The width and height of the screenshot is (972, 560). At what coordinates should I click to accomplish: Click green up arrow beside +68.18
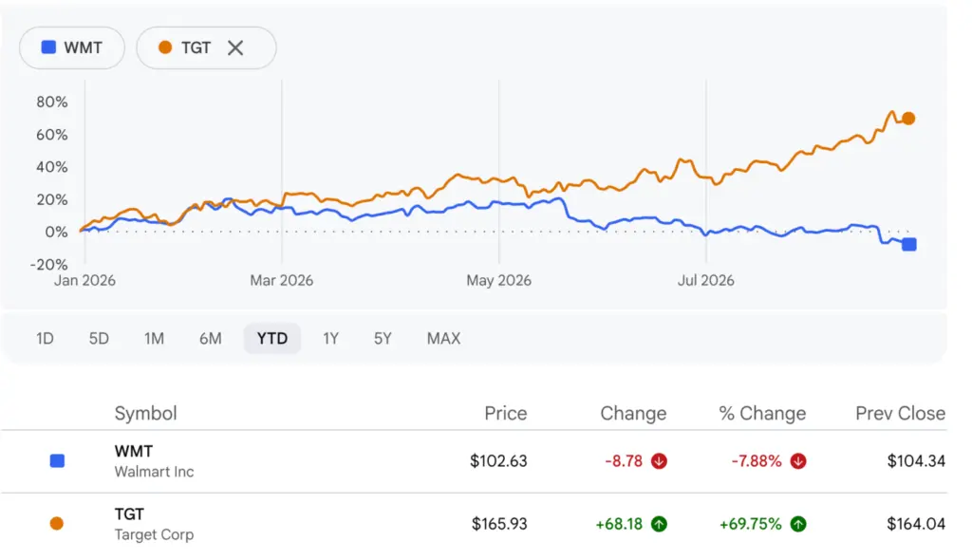(x=659, y=524)
